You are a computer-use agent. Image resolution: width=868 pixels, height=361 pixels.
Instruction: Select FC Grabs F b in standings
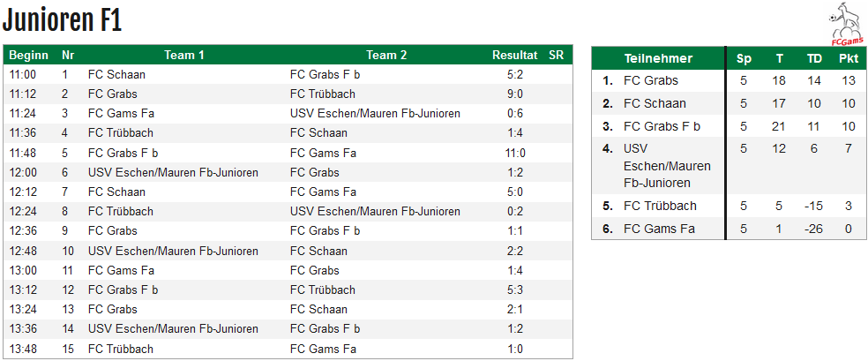(x=662, y=126)
